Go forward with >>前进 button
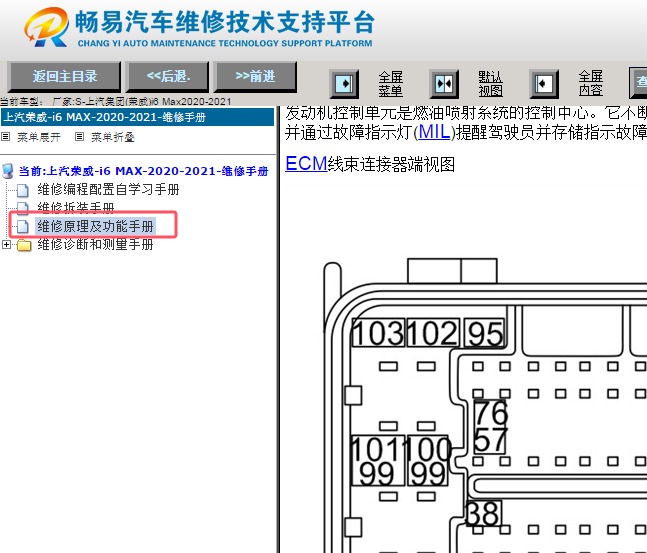This screenshot has height=553, width=647. 255,77
